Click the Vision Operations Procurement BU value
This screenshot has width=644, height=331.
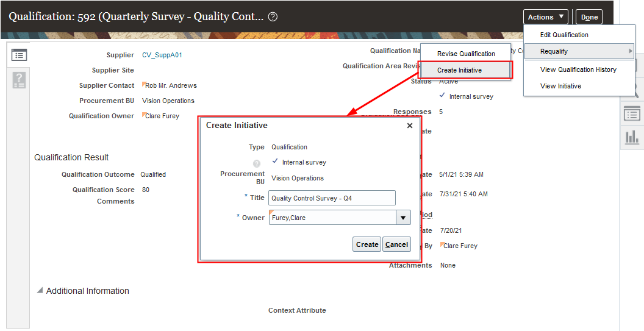click(x=168, y=101)
